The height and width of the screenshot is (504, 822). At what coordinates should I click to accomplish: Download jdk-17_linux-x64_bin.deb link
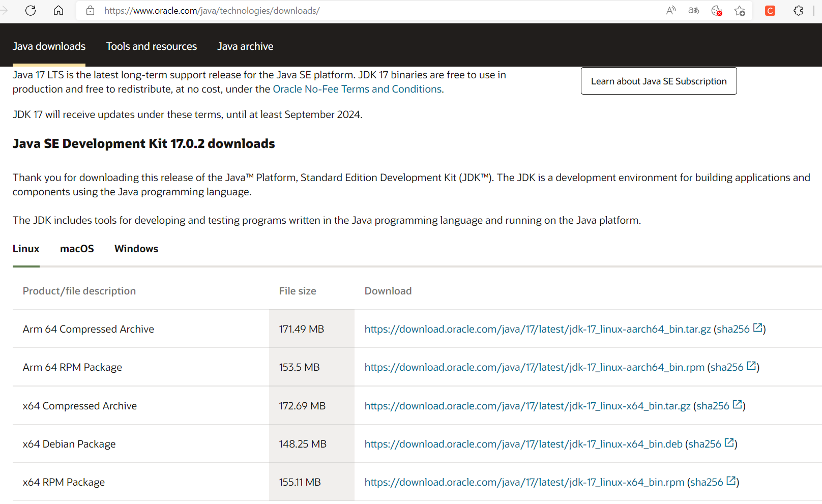[523, 444]
